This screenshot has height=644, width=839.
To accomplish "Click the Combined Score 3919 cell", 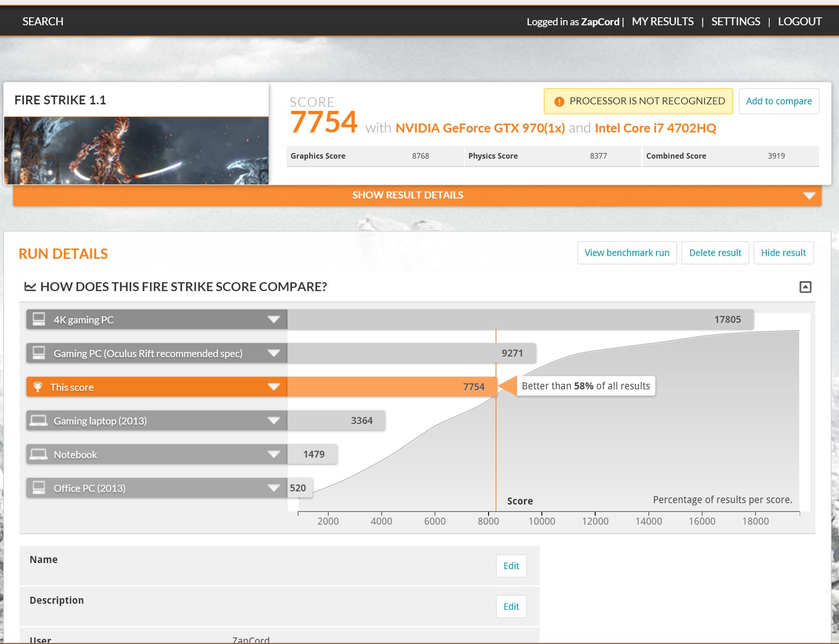I will [x=730, y=156].
